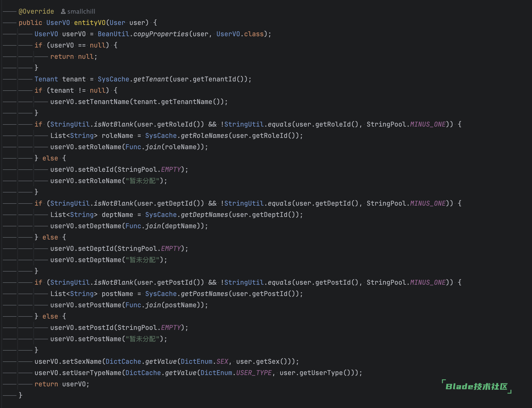Click the copyProperties method call
This screenshot has width=532, height=408.
161,34
